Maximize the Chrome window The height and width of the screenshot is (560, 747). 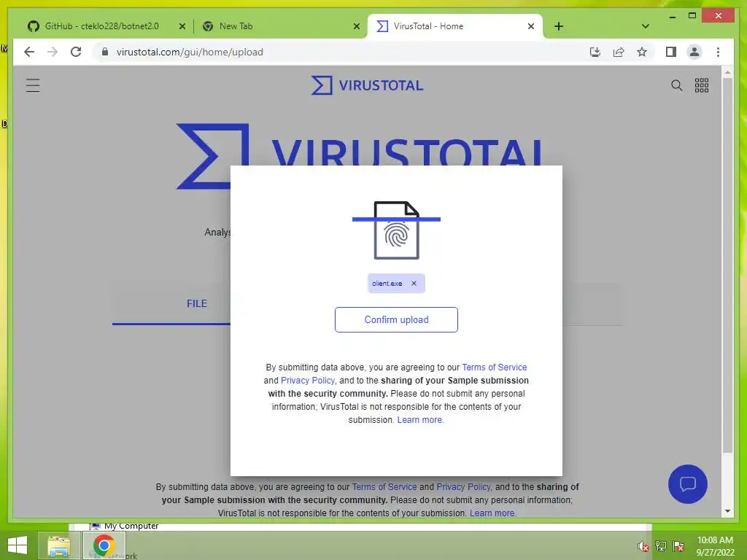click(692, 16)
